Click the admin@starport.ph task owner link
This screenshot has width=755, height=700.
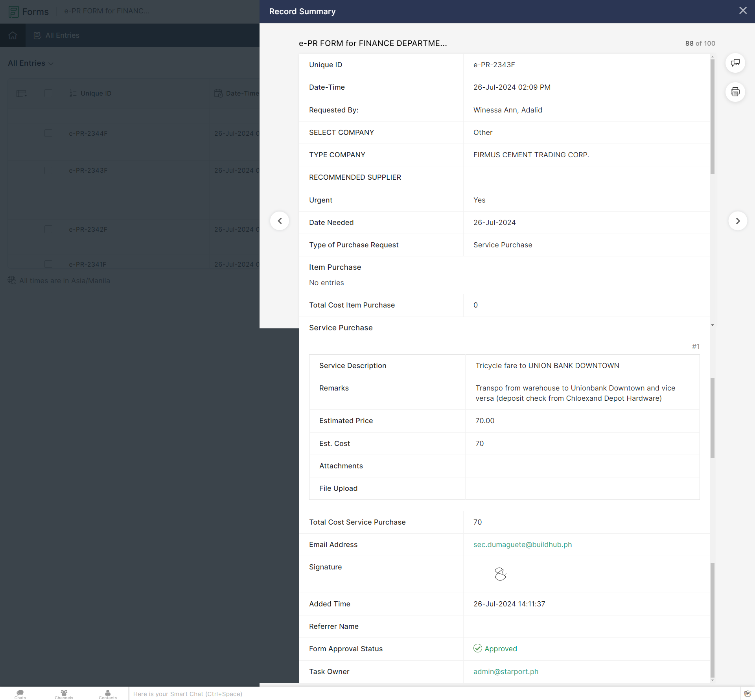click(x=506, y=672)
